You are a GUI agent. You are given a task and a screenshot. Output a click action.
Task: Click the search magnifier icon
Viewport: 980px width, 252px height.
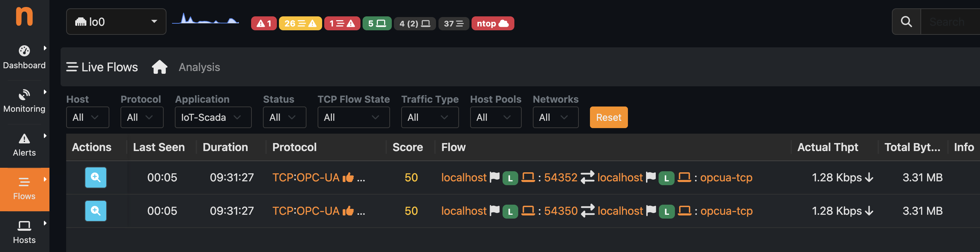coord(906,22)
